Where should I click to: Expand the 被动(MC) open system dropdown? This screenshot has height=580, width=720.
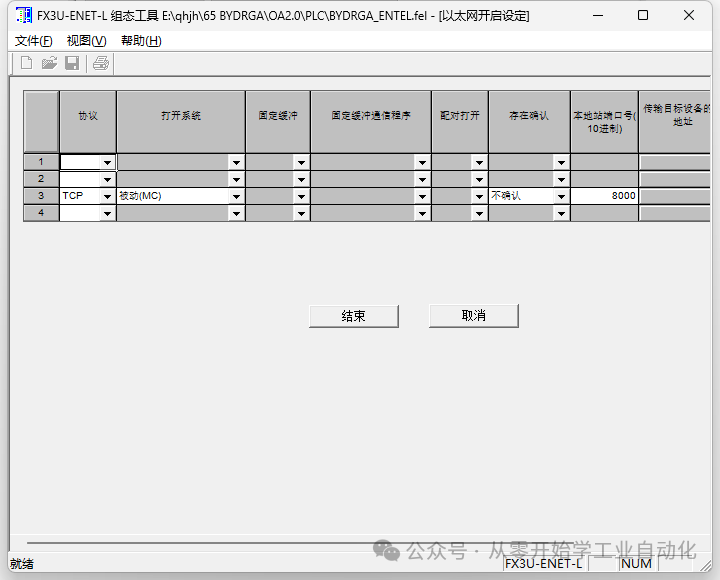click(236, 197)
